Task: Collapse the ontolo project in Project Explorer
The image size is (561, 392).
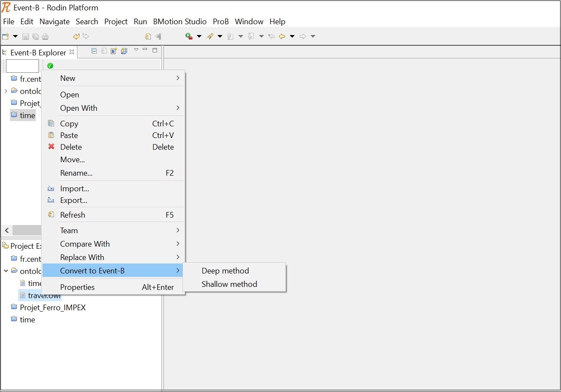Action: (x=6, y=271)
